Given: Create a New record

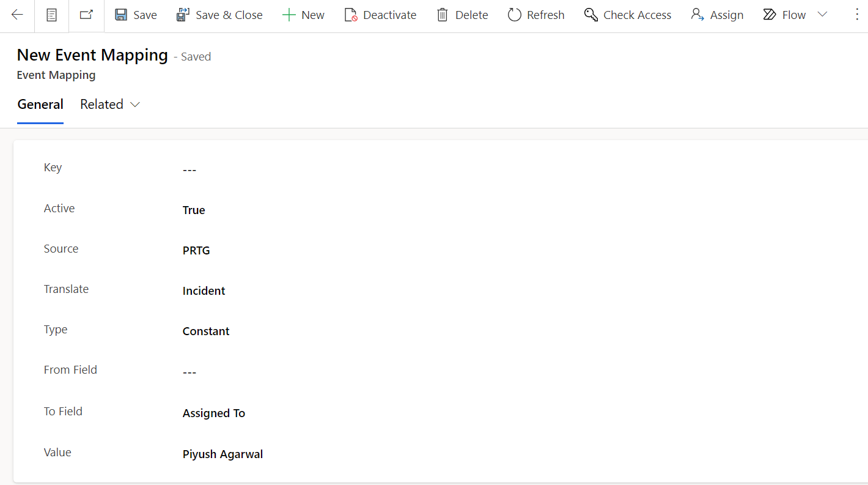Looking at the screenshot, I should point(303,15).
